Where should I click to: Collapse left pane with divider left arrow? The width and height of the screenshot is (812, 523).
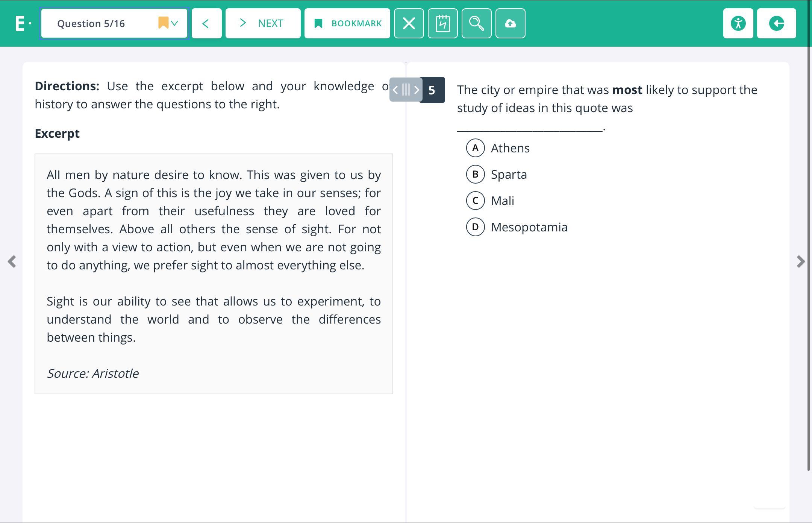pyautogui.click(x=395, y=90)
